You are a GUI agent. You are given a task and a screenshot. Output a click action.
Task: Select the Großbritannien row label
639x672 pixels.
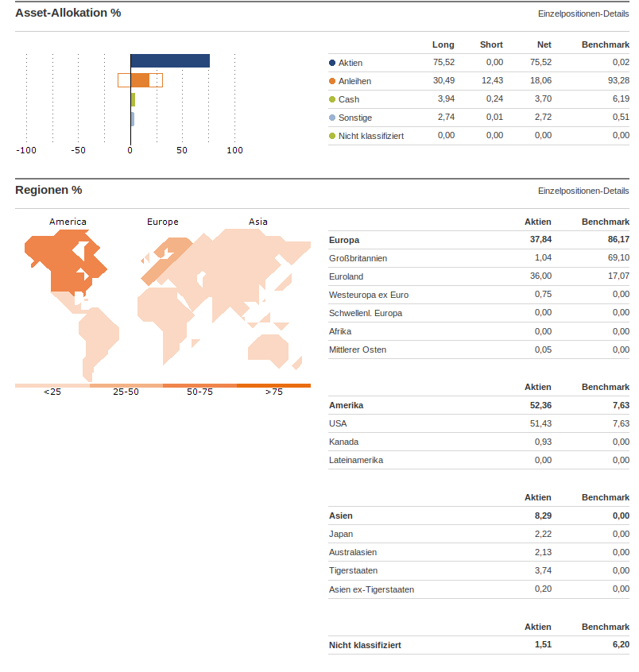coord(358,258)
